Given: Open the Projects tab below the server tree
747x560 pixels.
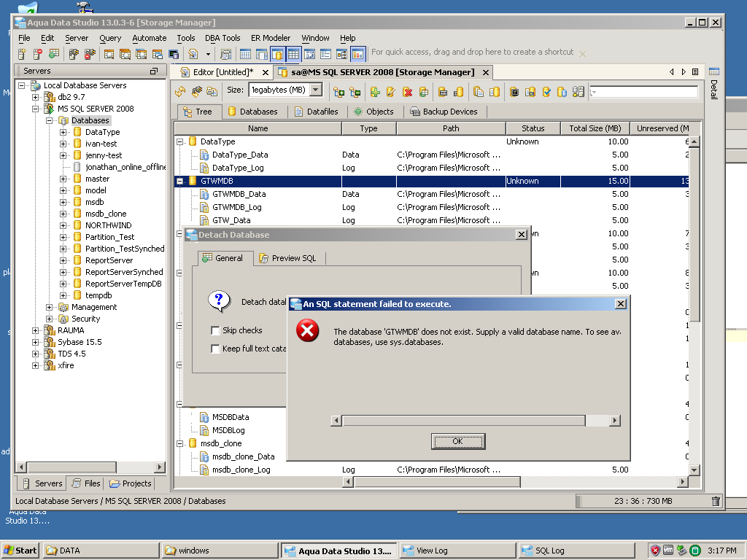Looking at the screenshot, I should (x=130, y=483).
